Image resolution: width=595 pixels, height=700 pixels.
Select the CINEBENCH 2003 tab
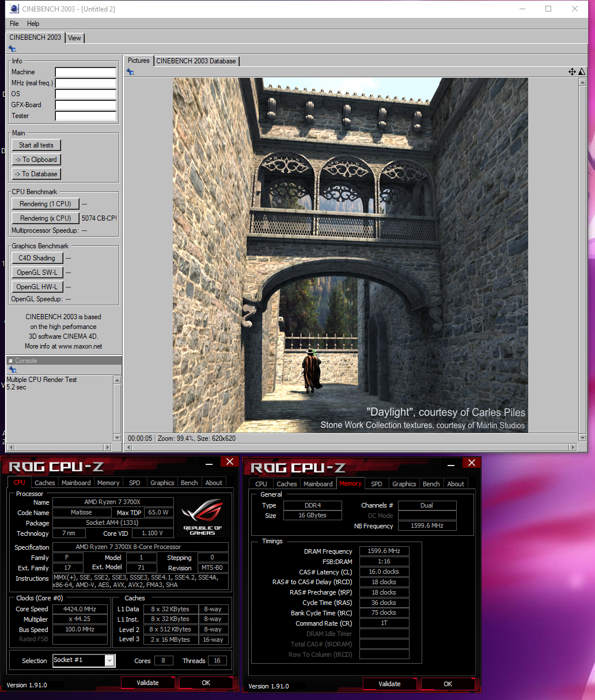35,37
